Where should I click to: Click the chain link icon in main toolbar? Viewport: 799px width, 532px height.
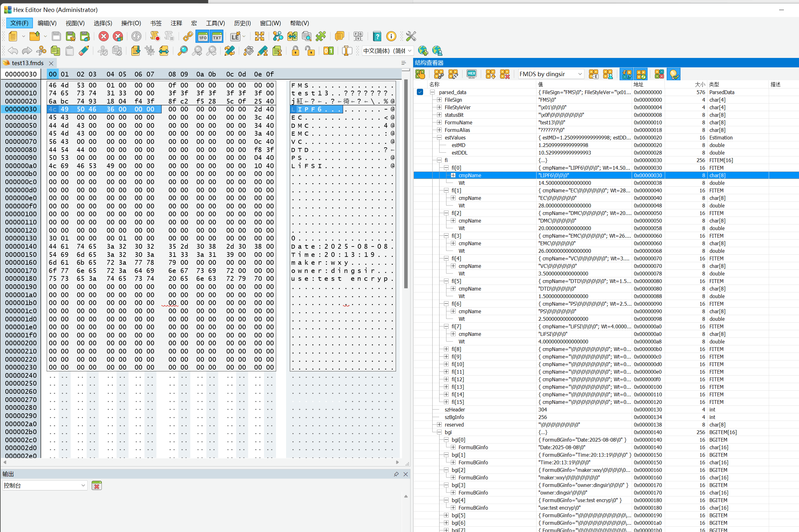[x=188, y=36]
